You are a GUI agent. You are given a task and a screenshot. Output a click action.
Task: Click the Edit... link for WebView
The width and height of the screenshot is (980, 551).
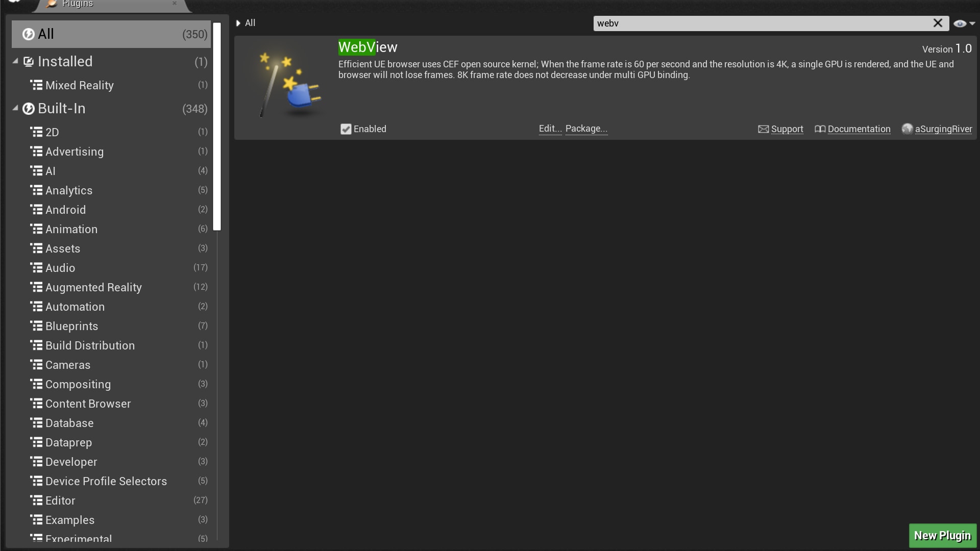[x=550, y=129]
